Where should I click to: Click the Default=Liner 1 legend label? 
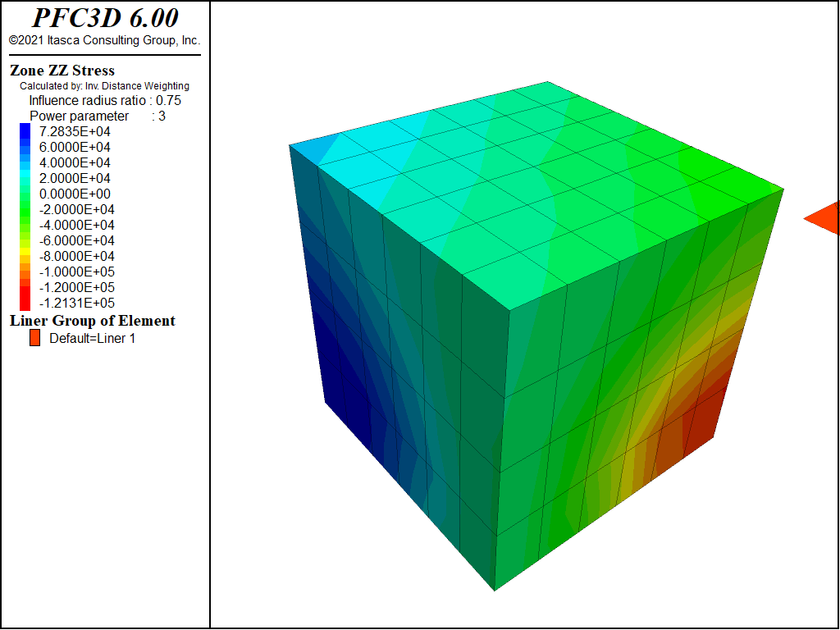click(x=92, y=339)
